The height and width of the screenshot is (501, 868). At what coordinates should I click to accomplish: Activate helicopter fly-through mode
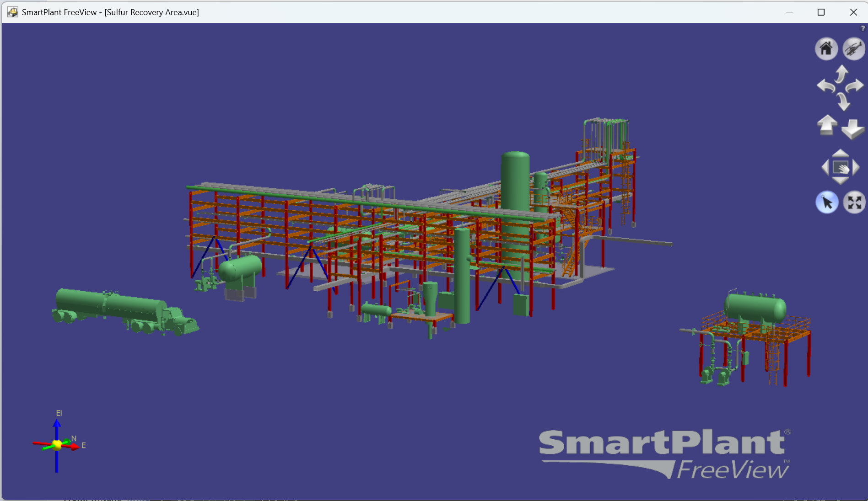[854, 48]
